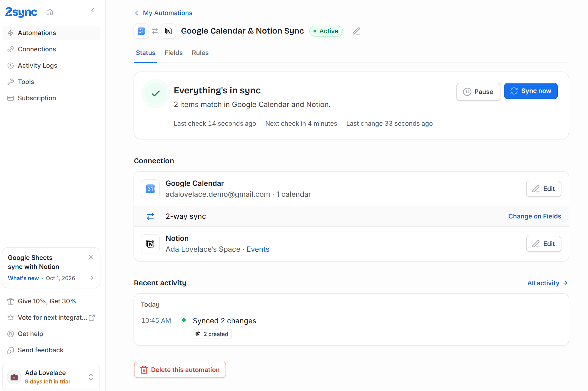
Task: Open Tools in the sidebar
Action: (x=51, y=82)
